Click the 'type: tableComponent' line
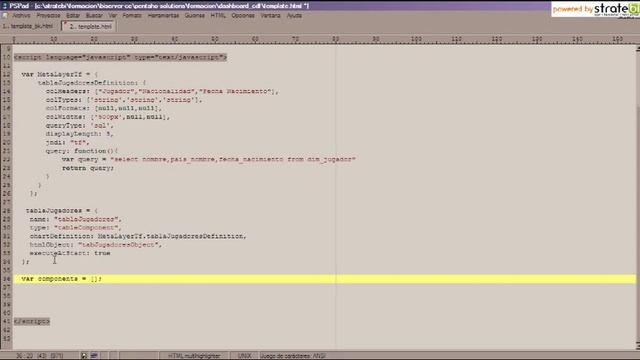This screenshot has width=640, height=360. point(76,228)
